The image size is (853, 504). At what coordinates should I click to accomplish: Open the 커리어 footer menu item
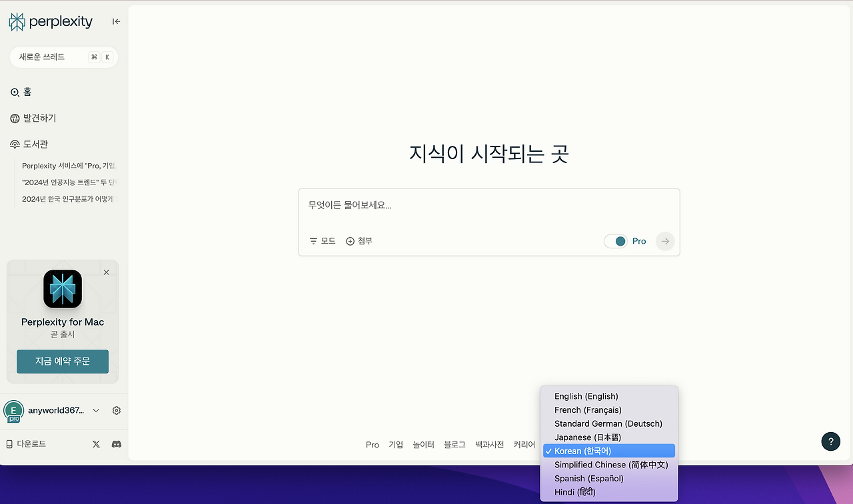pos(524,444)
